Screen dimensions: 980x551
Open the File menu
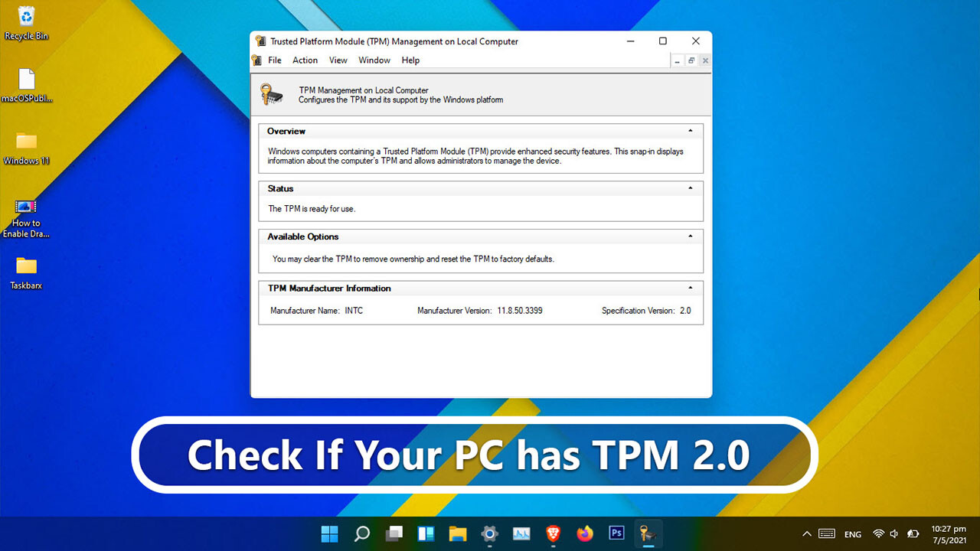click(x=275, y=60)
